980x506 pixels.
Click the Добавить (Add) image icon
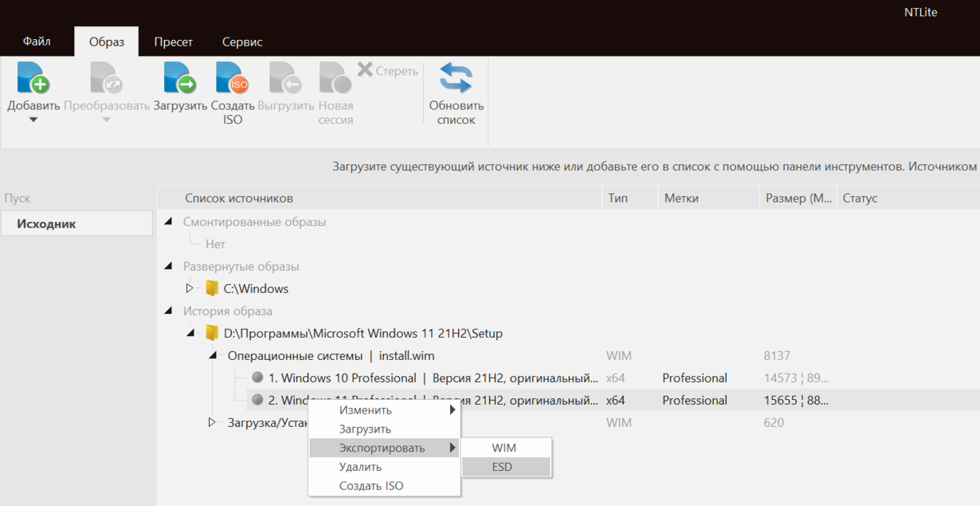33,78
